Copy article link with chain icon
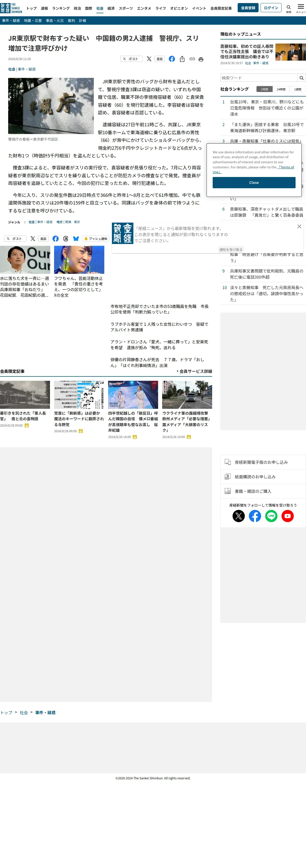The height and width of the screenshot is (868, 306). (x=192, y=59)
